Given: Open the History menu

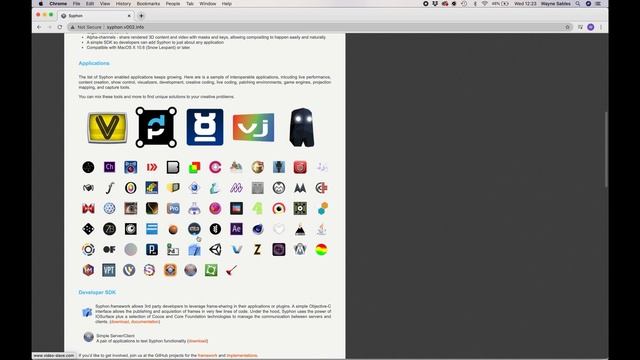Looking at the screenshot, I should pyautogui.click(x=123, y=4).
